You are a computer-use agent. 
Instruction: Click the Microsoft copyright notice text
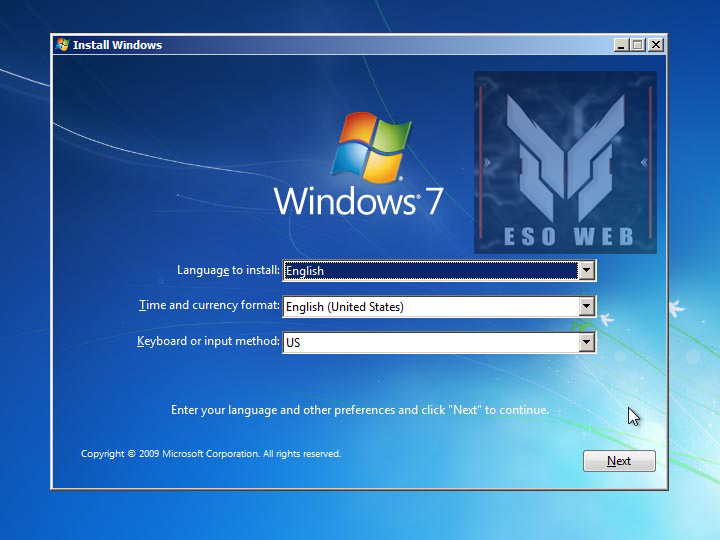click(x=211, y=454)
